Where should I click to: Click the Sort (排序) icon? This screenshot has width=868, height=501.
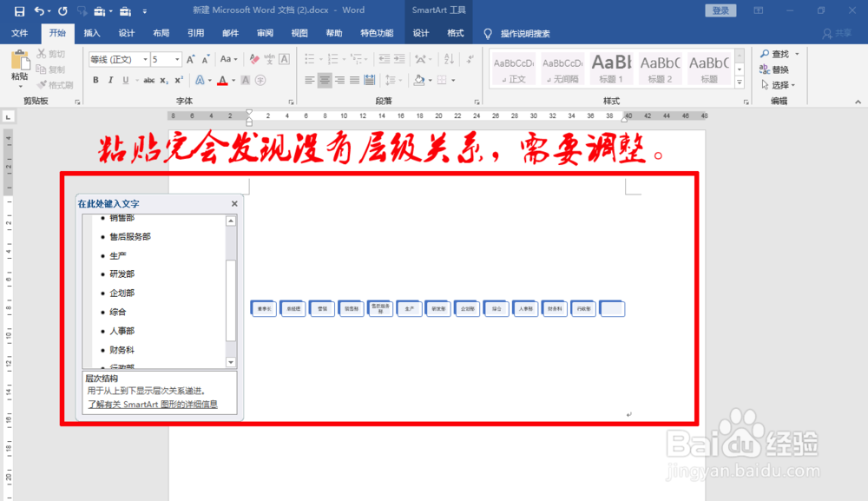pos(450,59)
